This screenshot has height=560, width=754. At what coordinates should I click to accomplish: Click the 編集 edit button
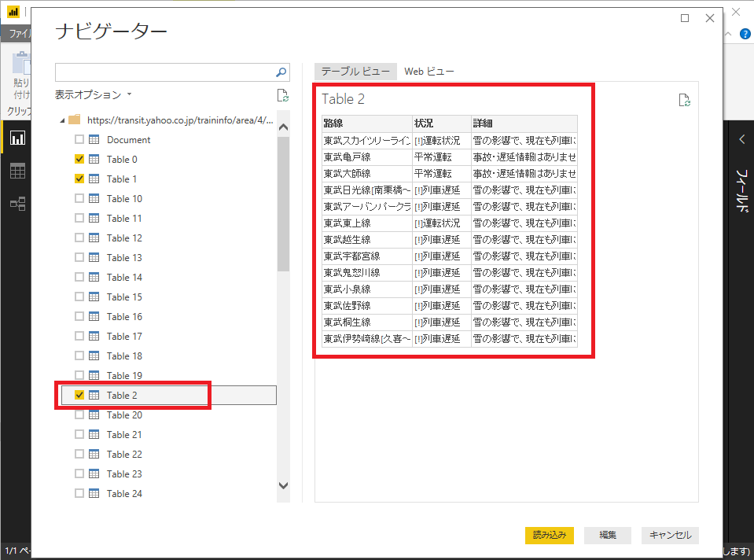608,535
